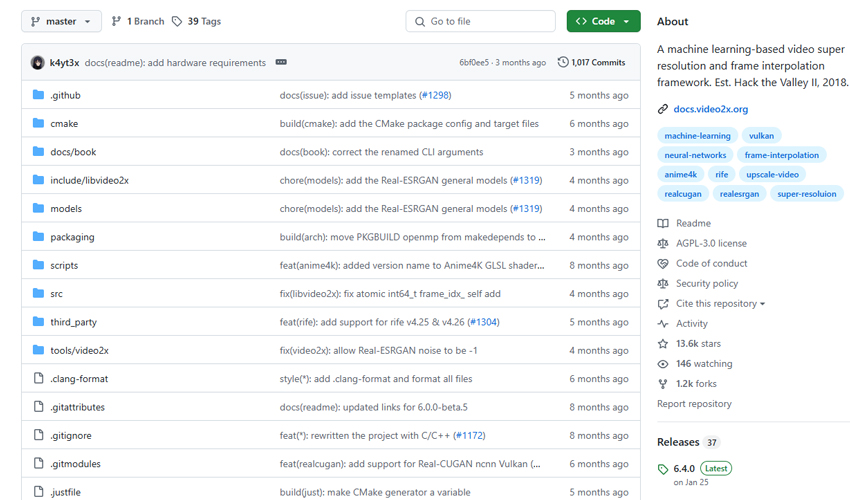Select the rife topic tag
Viewport: 850px width, 500px height.
(x=722, y=175)
